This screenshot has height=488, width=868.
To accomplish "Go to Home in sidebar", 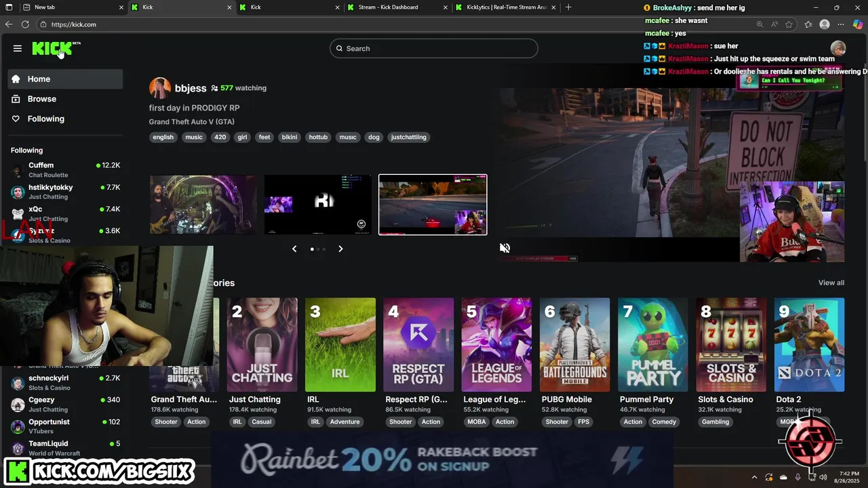I will pyautogui.click(x=65, y=79).
